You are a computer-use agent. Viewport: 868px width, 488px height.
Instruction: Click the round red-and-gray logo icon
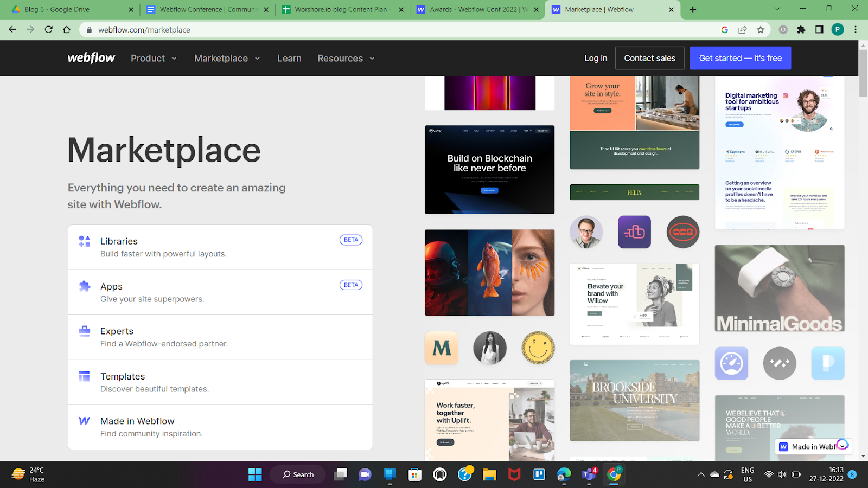tap(683, 232)
